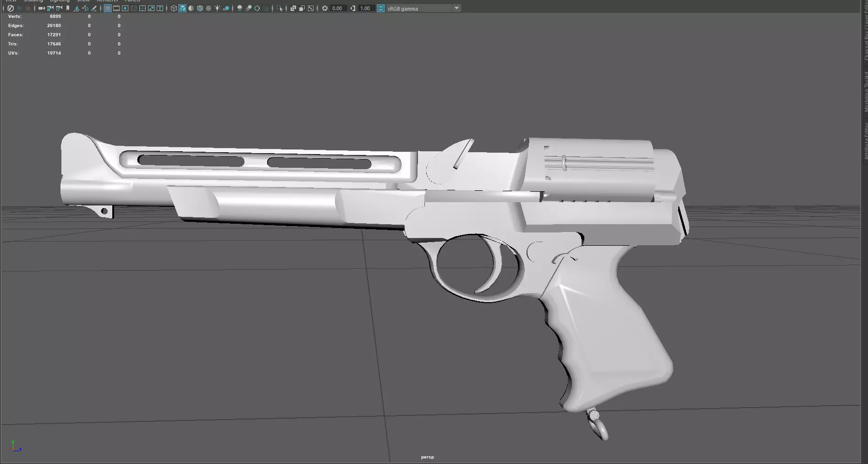Click the 'persp' camera name label
The image size is (868, 464).
[x=428, y=457]
